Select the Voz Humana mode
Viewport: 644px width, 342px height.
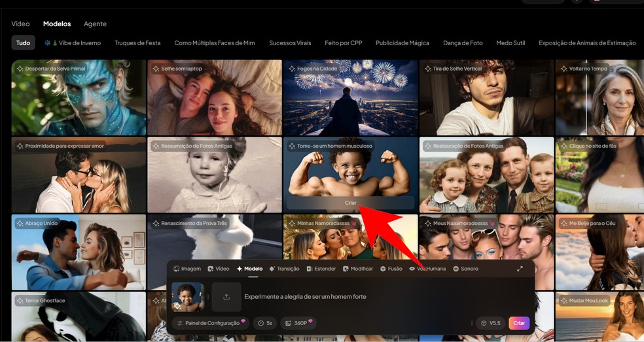[x=427, y=269]
